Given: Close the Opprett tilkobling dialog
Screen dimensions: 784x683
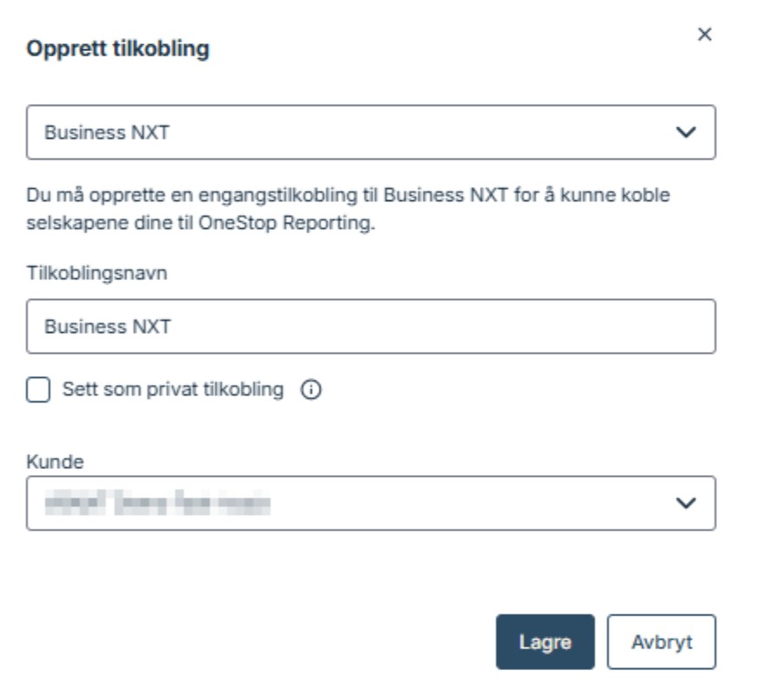Looking at the screenshot, I should click(x=705, y=35).
